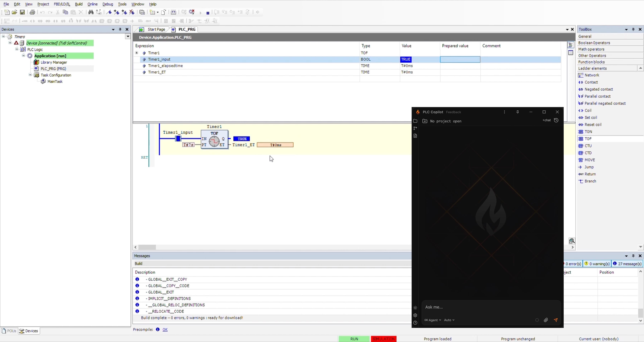Screen dimensions: 644x342
Task: Expand the Function blocks ToolBox category
Action: click(x=610, y=62)
